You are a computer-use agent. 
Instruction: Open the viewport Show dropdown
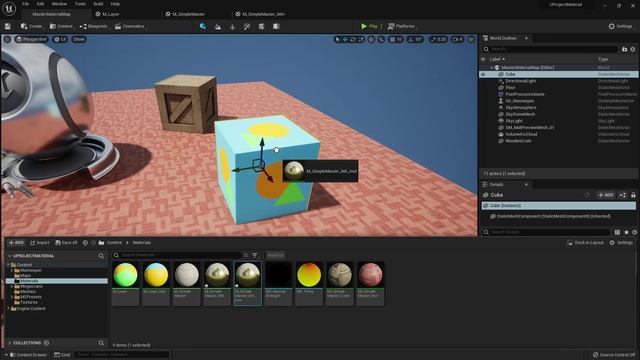[x=78, y=39]
